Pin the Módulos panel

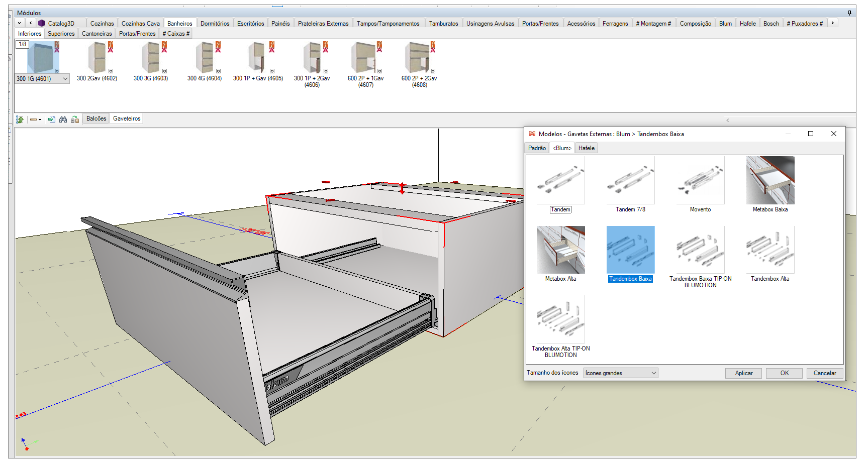849,13
